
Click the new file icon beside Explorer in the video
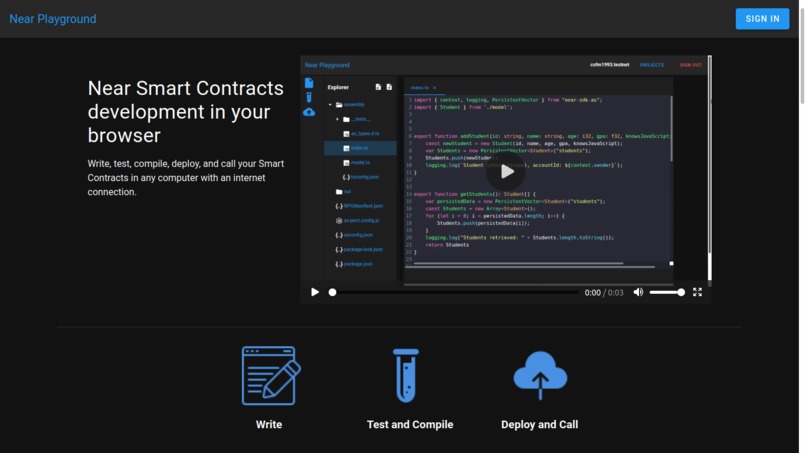click(x=378, y=87)
